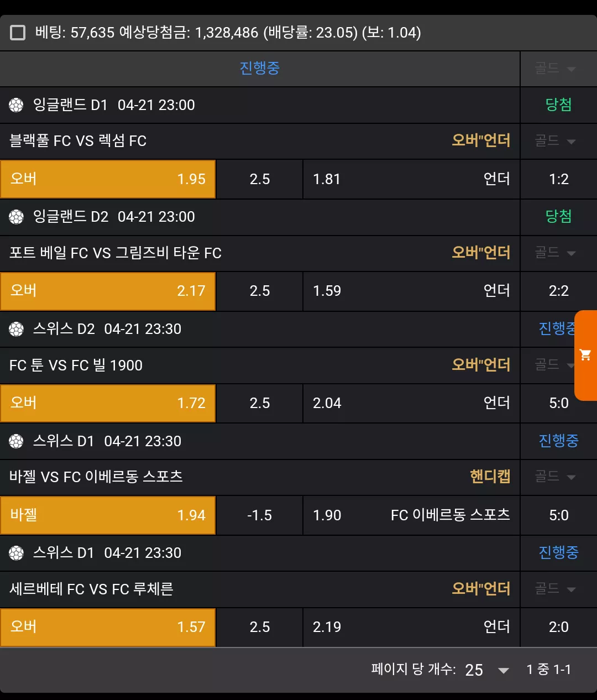Click soccer ball icon above 바젤 match
The width and height of the screenshot is (597, 700).
tap(17, 441)
